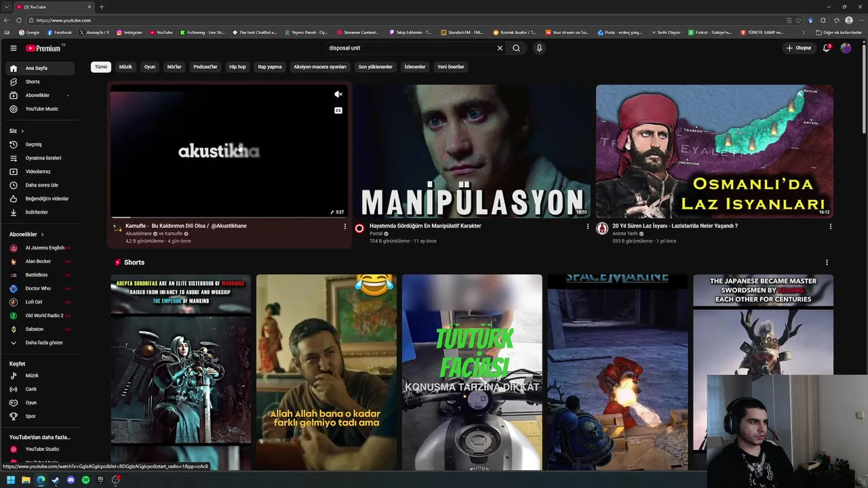The width and height of the screenshot is (868, 488).
Task: Expand Daha fazla göster subscriptions
Action: [x=40, y=343]
